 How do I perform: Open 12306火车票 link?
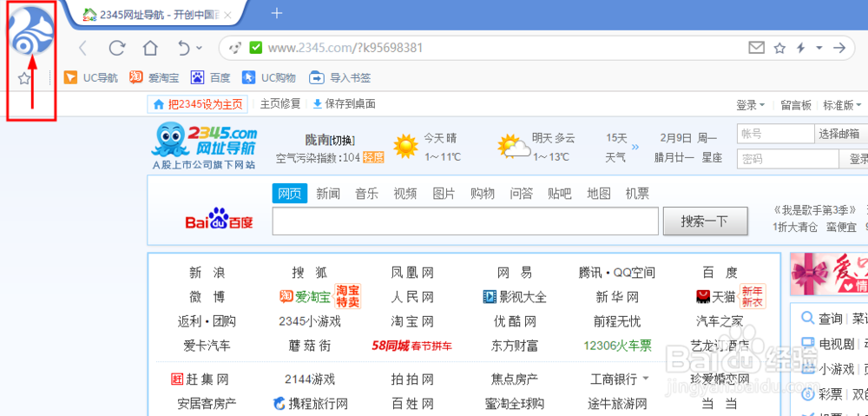pos(617,347)
